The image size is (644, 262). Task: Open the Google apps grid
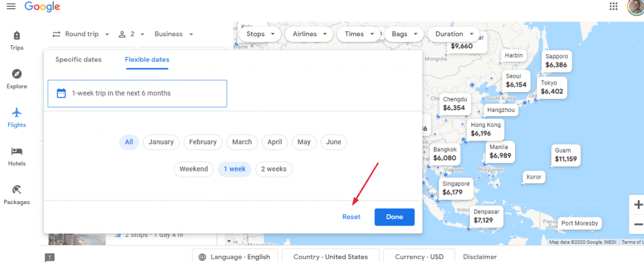[614, 6]
